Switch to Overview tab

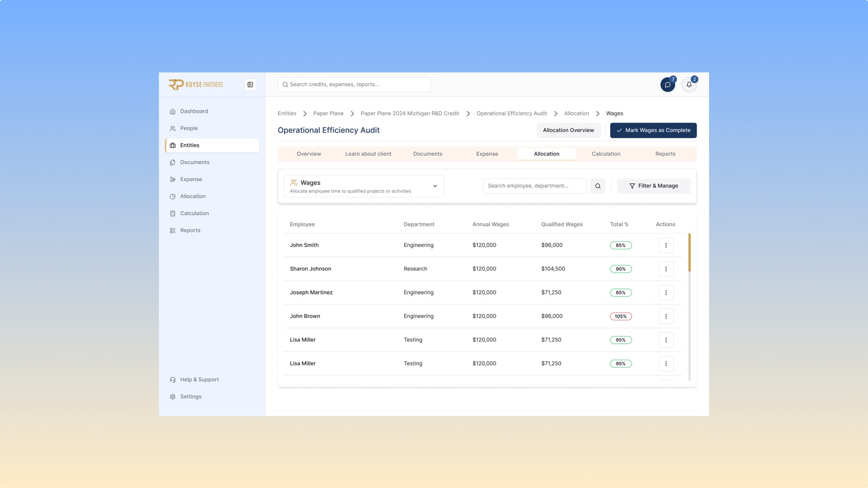coord(309,154)
